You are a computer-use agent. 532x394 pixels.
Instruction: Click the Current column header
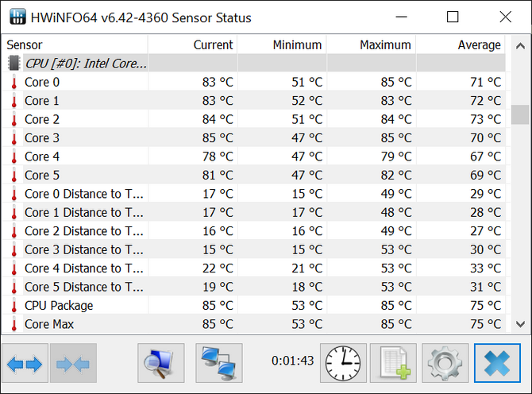pyautogui.click(x=193, y=44)
